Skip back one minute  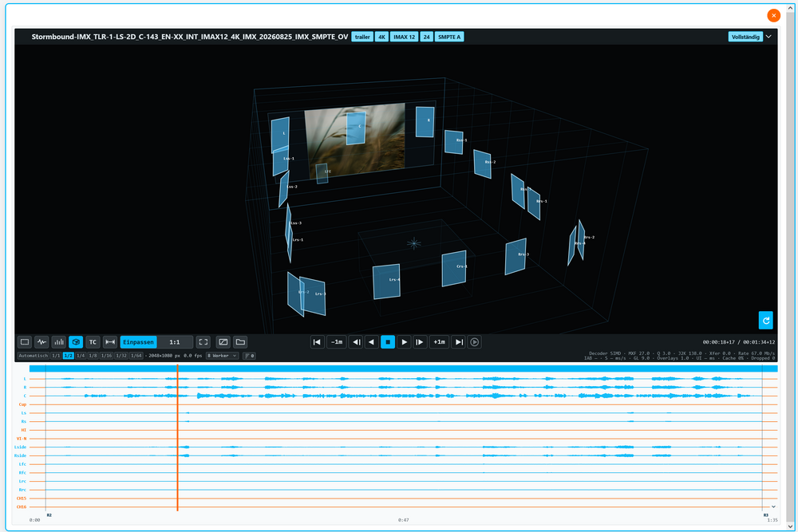click(x=337, y=342)
